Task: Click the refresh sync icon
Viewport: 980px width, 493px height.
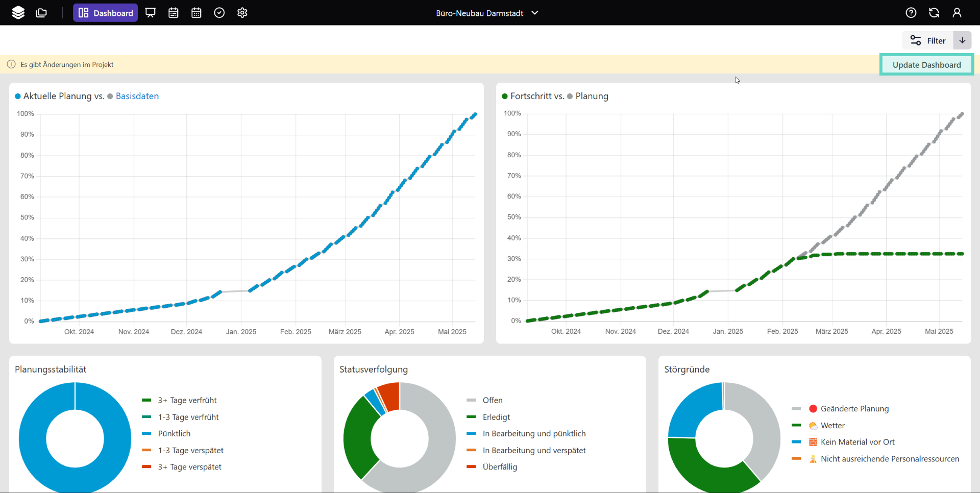Action: [x=934, y=13]
